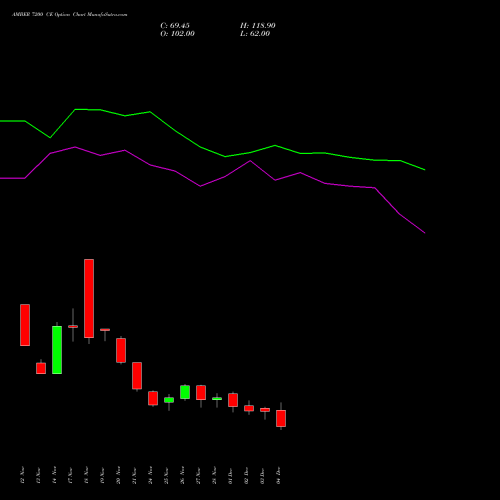Image resolution: width=500 pixels, height=500 pixels.
Task: Click the green candle for 26 Nov
Action: pos(185,392)
